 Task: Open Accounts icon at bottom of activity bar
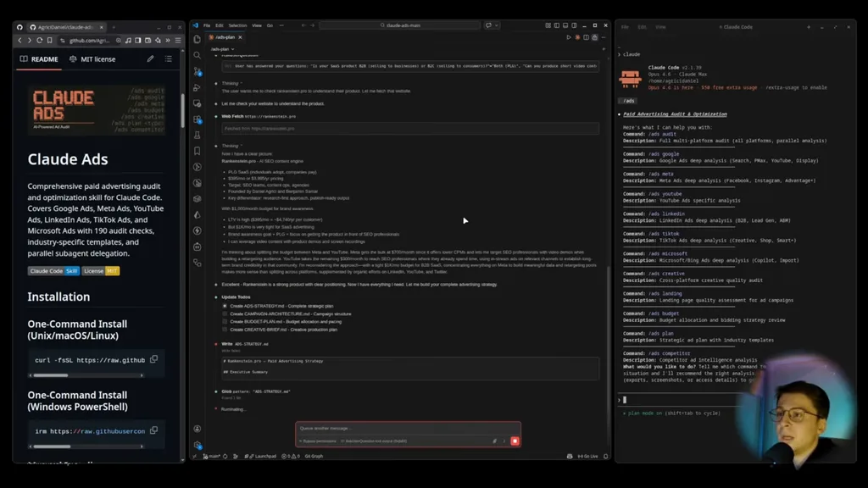pos(197,429)
